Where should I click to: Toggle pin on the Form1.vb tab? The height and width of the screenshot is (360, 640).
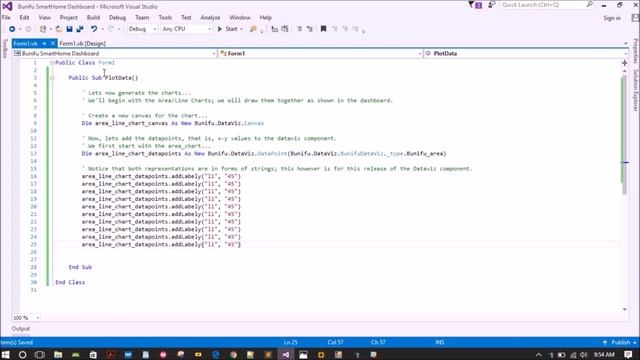pos(44,43)
